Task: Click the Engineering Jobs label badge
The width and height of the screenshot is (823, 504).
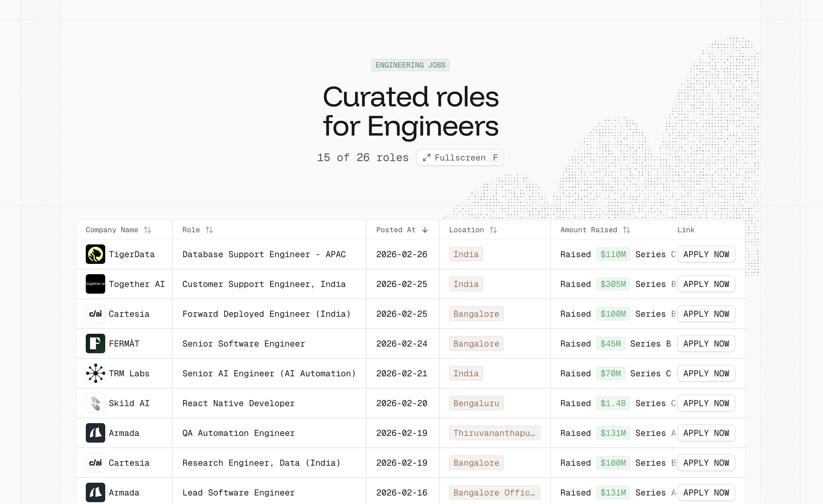Action: tap(410, 65)
